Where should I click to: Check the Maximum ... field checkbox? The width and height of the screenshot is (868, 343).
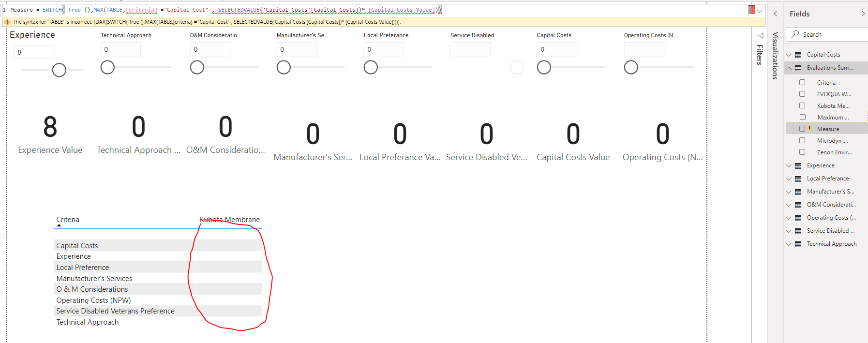[x=803, y=117]
